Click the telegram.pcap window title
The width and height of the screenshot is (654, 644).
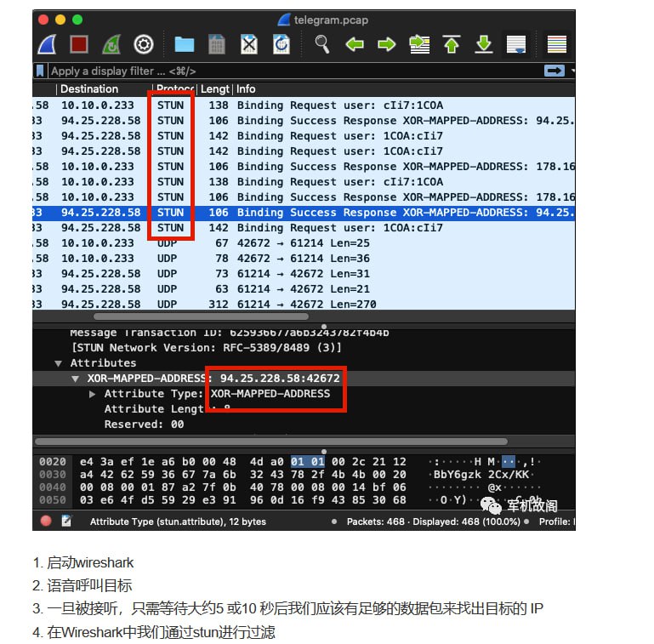click(x=331, y=20)
